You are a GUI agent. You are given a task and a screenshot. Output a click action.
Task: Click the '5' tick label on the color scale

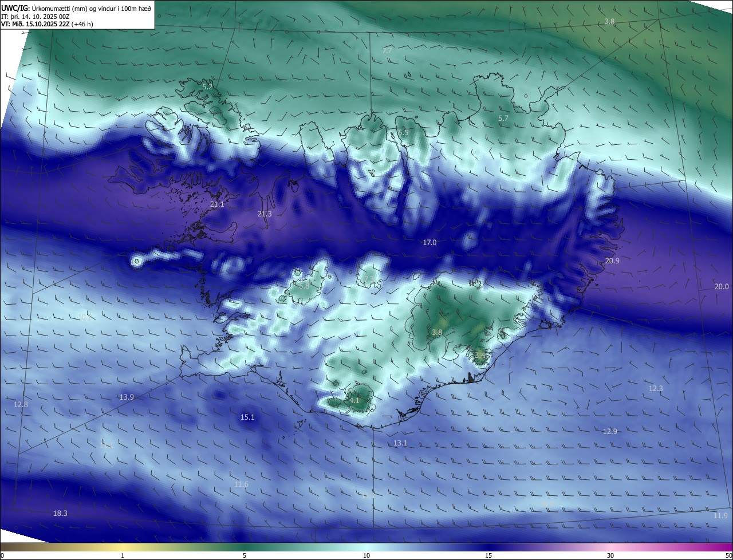point(245,555)
